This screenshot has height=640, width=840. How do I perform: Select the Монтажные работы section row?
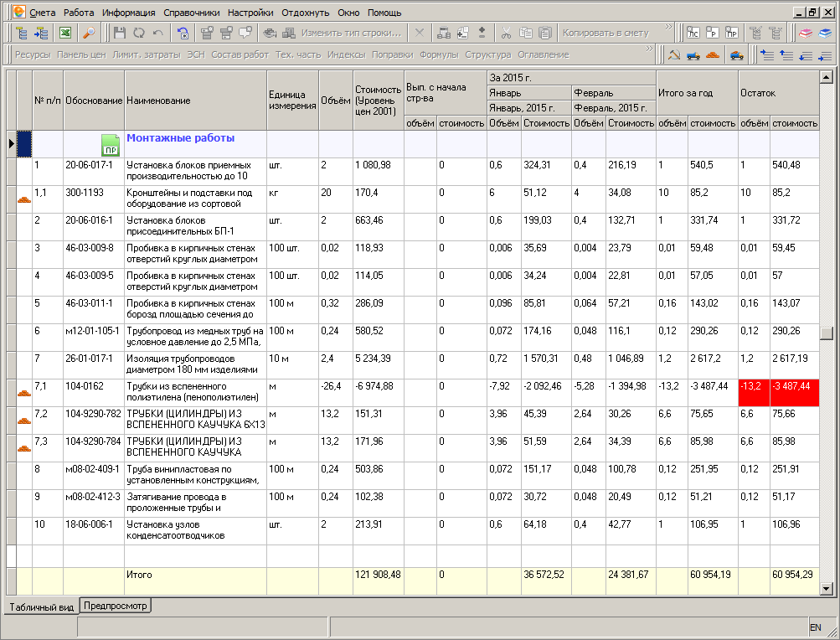pyautogui.click(x=413, y=143)
